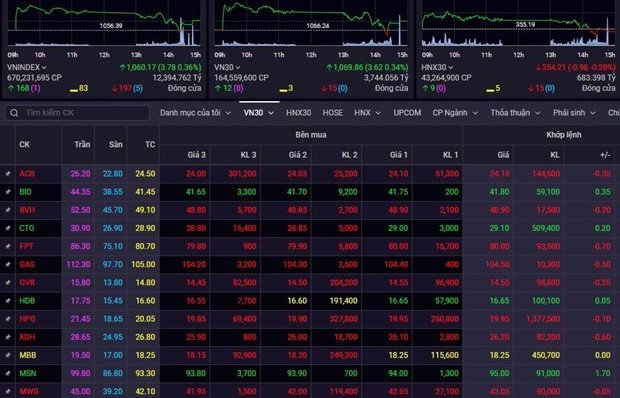The width and height of the screenshot is (620, 398).
Task: Click CTG matched volume 509,400
Action: 546,228
